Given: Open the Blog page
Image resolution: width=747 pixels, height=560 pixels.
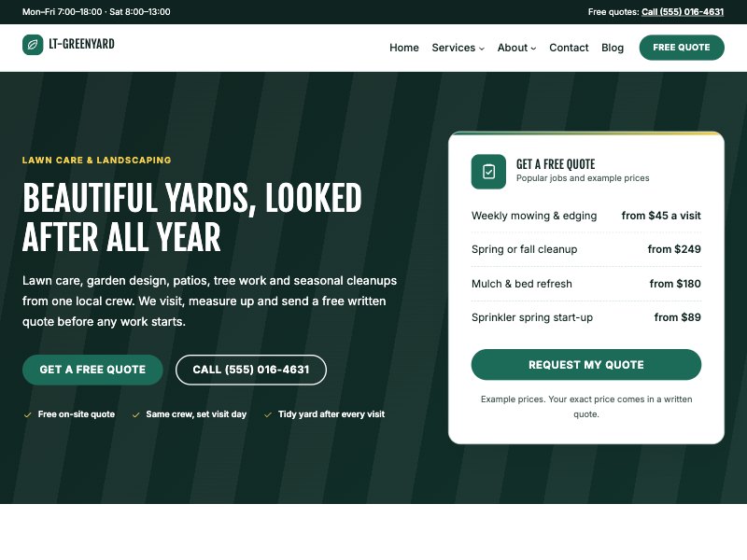Looking at the screenshot, I should click(x=613, y=48).
